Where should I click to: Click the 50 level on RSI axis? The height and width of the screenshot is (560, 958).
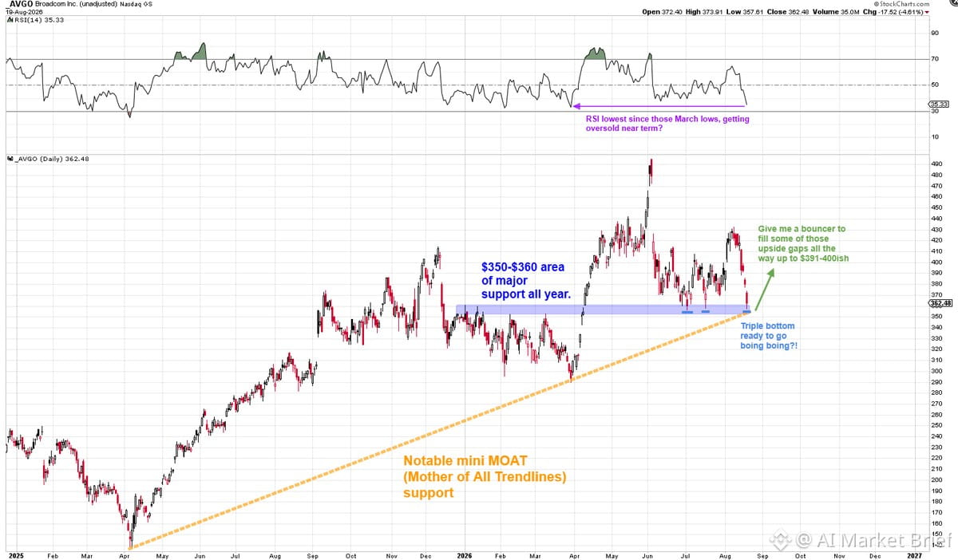tap(934, 85)
